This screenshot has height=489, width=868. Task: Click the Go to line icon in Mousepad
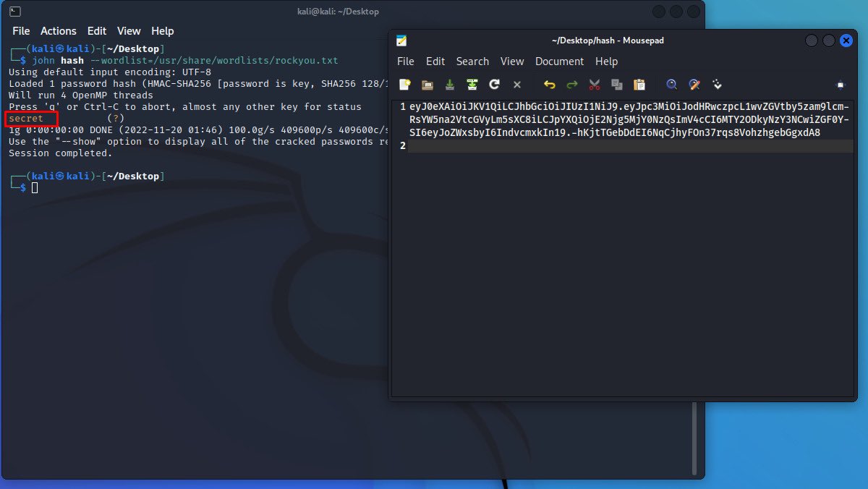tap(717, 85)
